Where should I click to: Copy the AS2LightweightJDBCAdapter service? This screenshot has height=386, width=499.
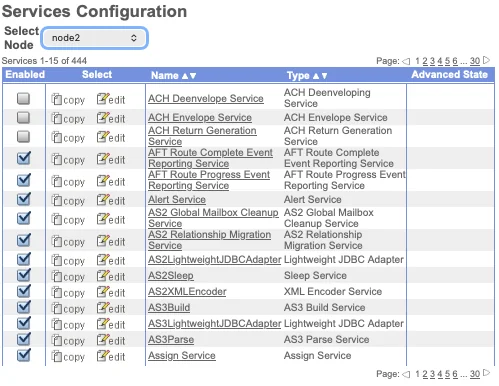(68, 260)
